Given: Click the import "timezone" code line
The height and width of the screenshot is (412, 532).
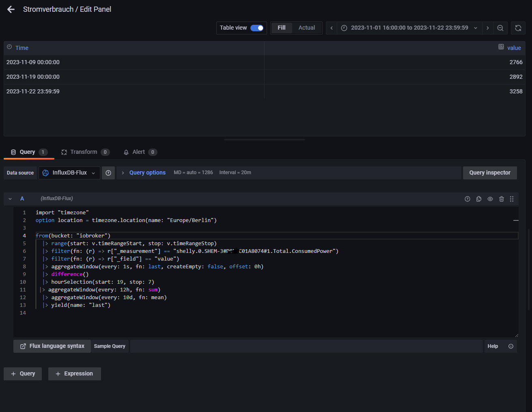Looking at the screenshot, I should (x=62, y=213).
